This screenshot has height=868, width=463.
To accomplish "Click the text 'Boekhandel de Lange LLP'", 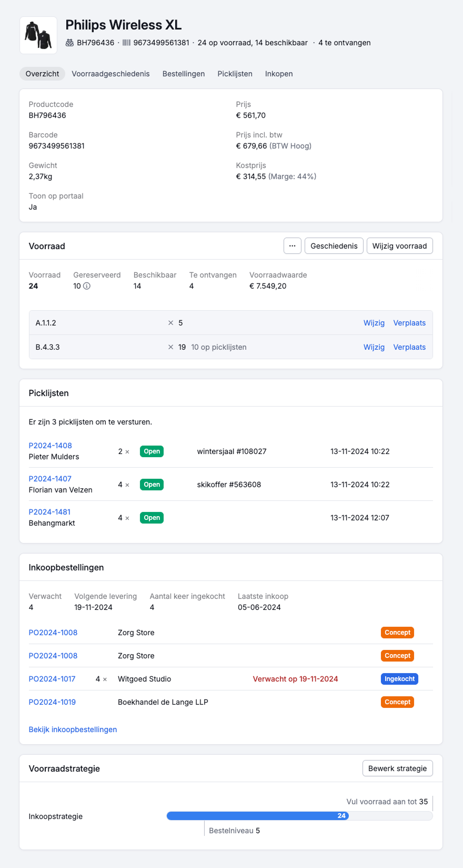I will point(163,702).
